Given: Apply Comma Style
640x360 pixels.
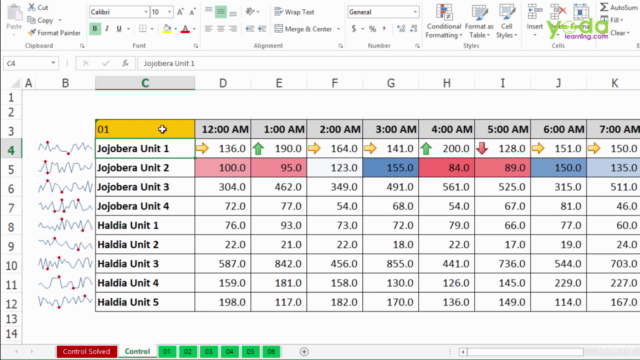Looking at the screenshot, I should [384, 29].
